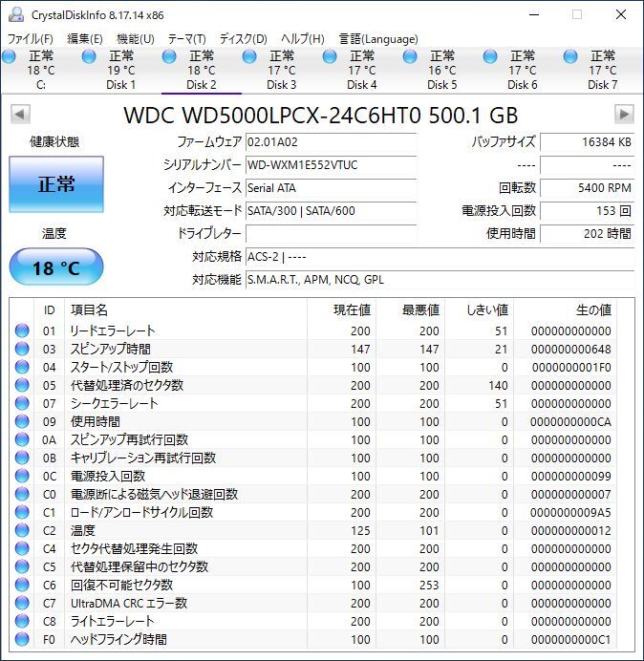The width and height of the screenshot is (644, 661).
Task: Open the ファイル(F) menu
Action: coord(31,39)
